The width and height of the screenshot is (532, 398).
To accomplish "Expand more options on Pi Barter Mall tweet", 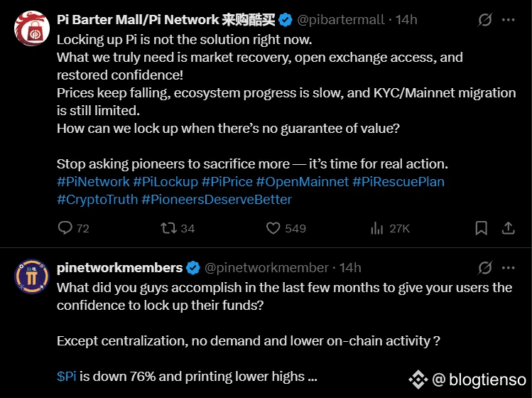I will (x=509, y=20).
